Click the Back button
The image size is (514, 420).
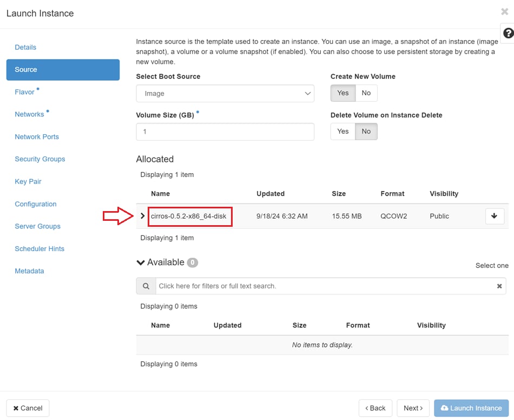[375, 408]
